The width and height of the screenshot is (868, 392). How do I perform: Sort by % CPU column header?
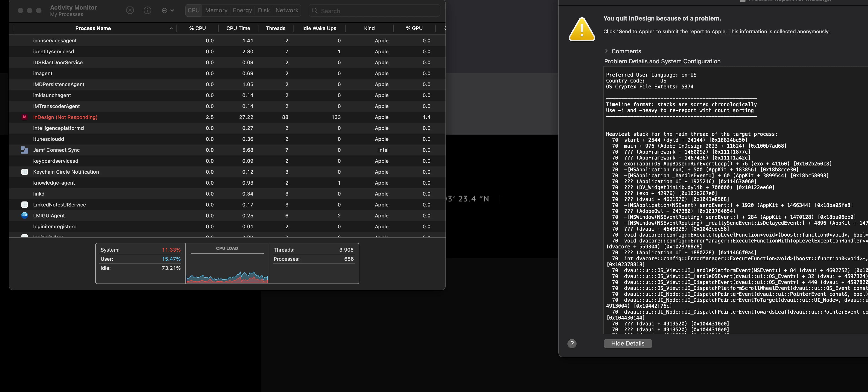[x=197, y=28]
